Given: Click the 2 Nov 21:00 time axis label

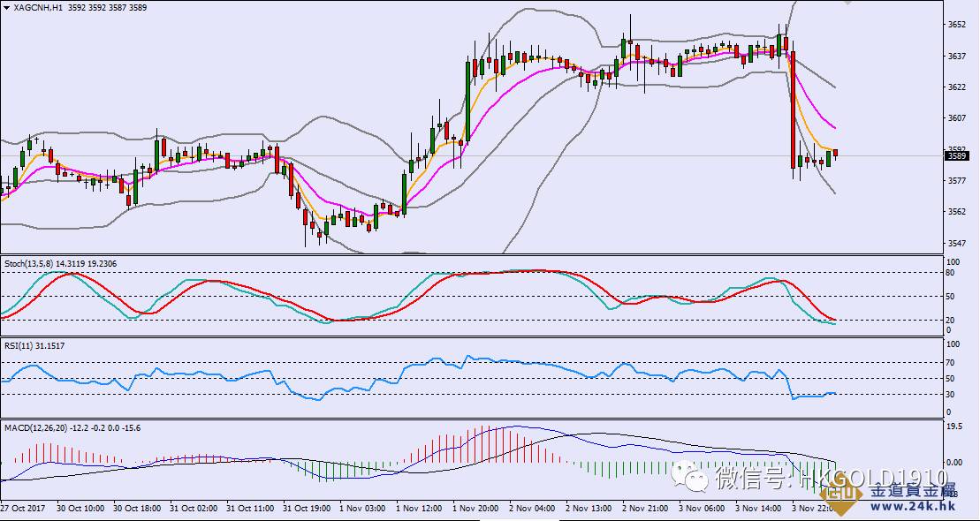Looking at the screenshot, I should [x=644, y=510].
